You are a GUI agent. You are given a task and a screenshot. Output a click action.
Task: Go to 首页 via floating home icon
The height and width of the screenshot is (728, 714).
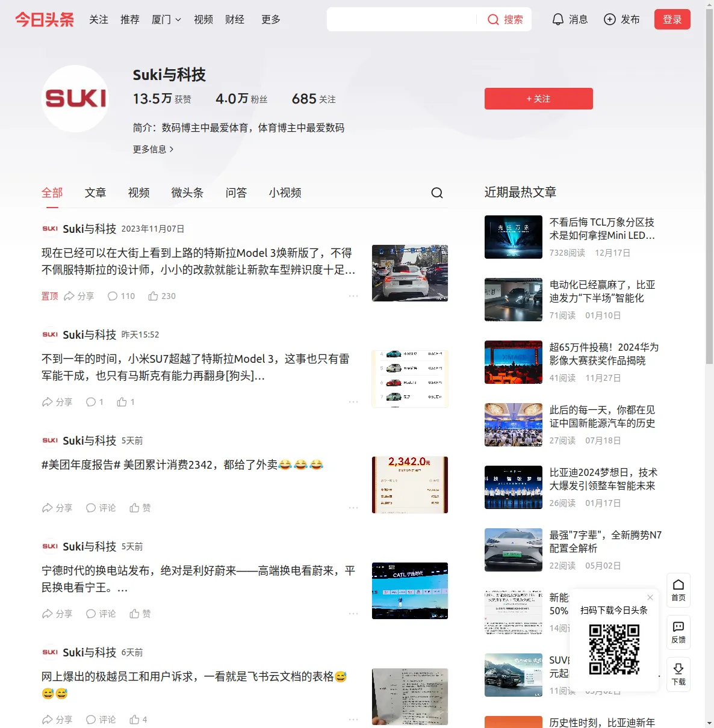[x=678, y=590]
